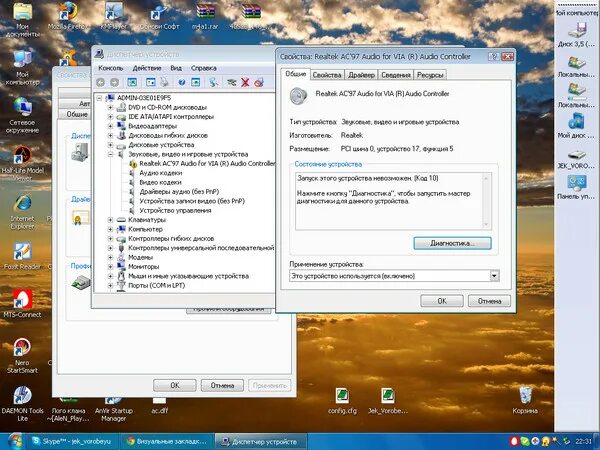Click the taskbar clock showing 22:31

(x=583, y=442)
